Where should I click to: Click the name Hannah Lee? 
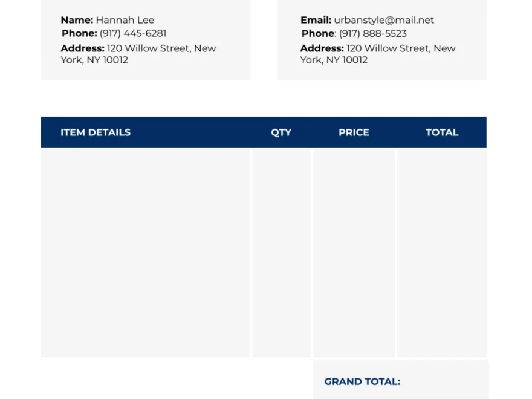(125, 20)
